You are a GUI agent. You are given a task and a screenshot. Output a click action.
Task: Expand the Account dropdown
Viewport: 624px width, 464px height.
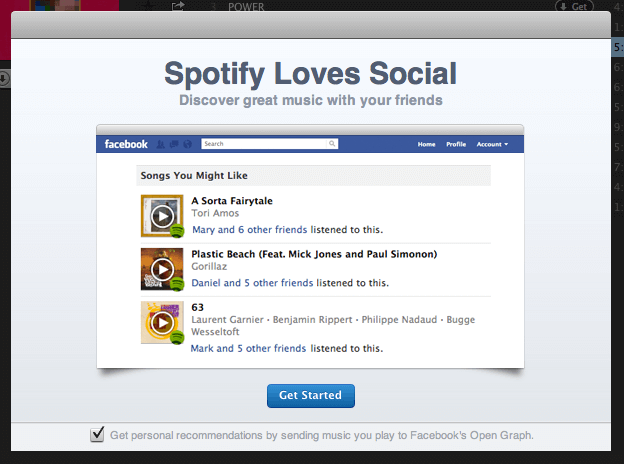pos(492,144)
